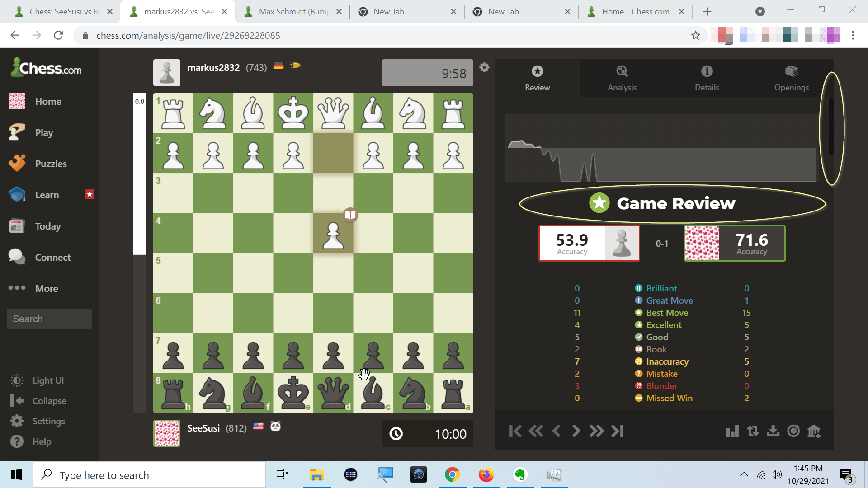Open a new browser tab
This screenshot has height=488, width=868.
[708, 12]
